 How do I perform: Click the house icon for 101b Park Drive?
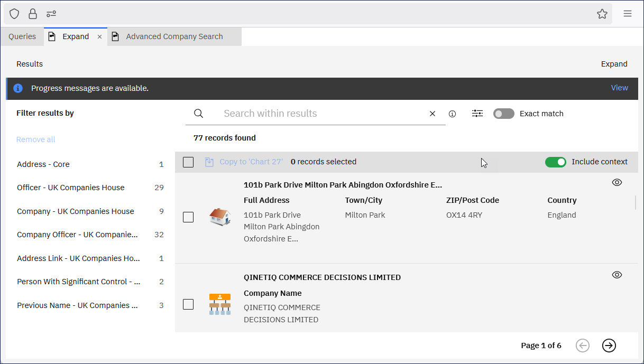[x=220, y=217]
